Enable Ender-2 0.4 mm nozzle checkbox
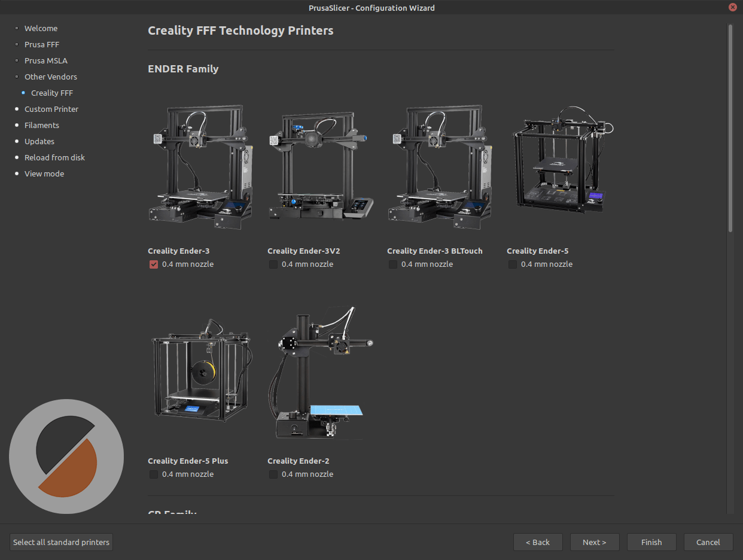The image size is (743, 560). coord(273,474)
